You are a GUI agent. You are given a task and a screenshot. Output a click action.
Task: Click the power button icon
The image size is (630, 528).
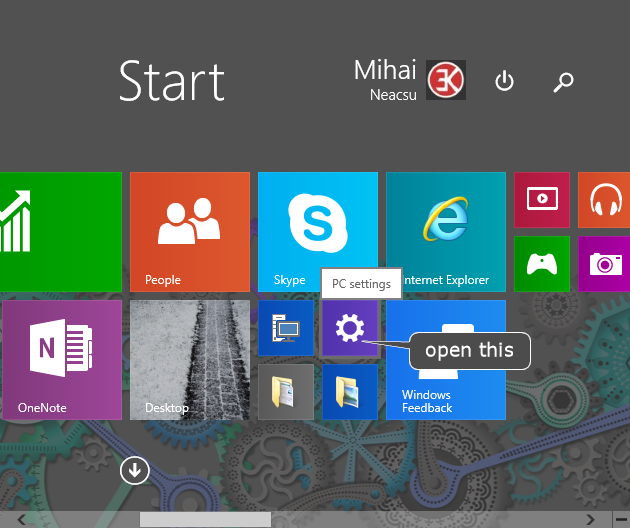[504, 81]
